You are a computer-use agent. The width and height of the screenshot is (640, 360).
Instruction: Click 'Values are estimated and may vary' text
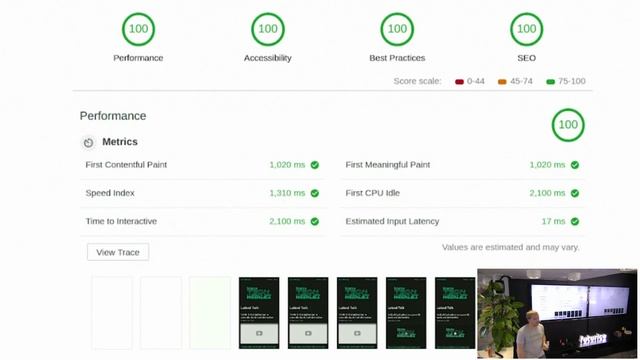click(511, 247)
